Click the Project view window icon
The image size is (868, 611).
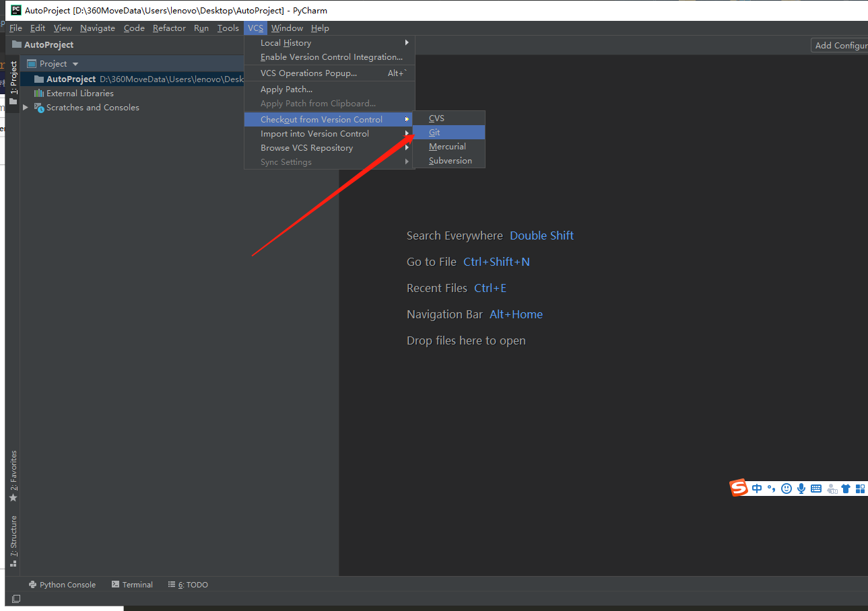coord(31,64)
